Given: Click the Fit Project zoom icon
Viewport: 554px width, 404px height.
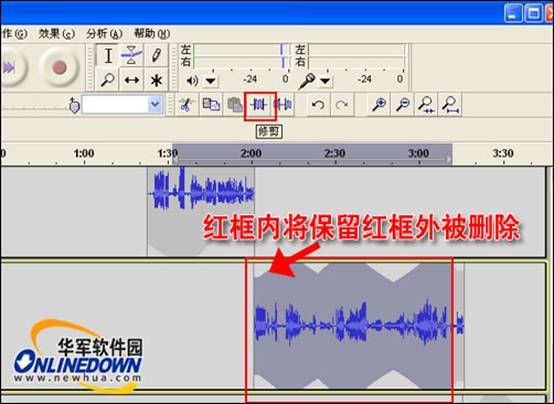Looking at the screenshot, I should point(450,105).
